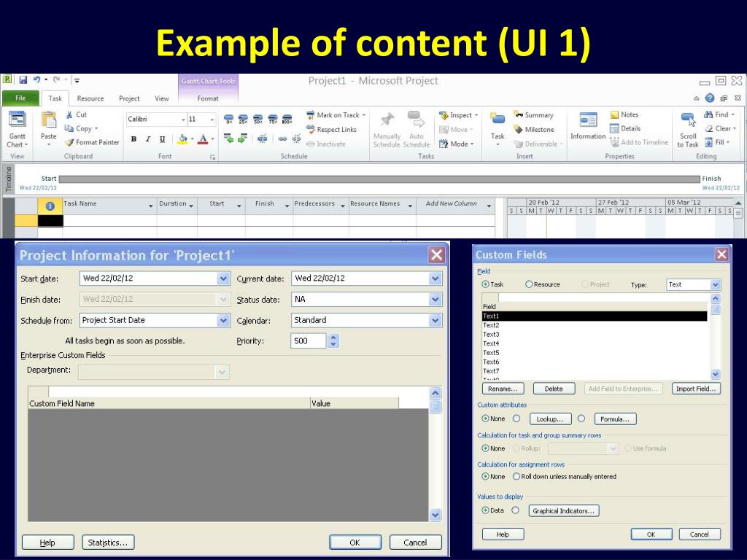Open the task Information icon
This screenshot has width=747, height=560.
tap(588, 120)
